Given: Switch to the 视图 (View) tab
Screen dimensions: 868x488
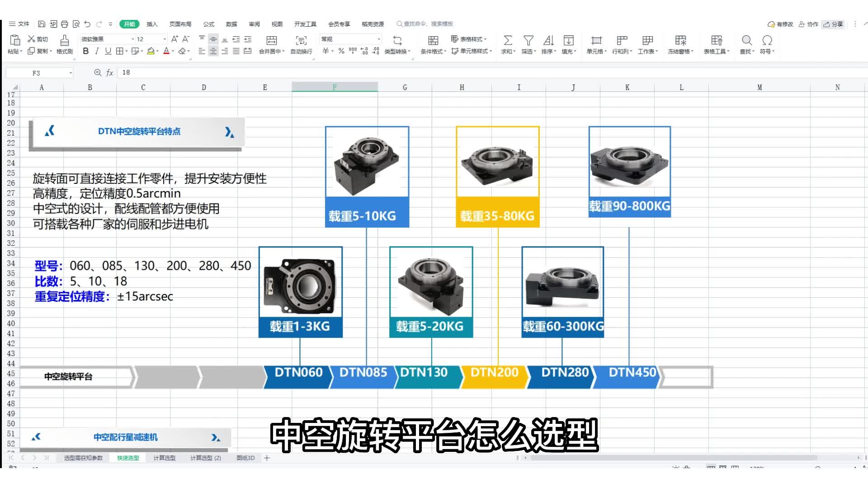Looking at the screenshot, I should pos(277,24).
